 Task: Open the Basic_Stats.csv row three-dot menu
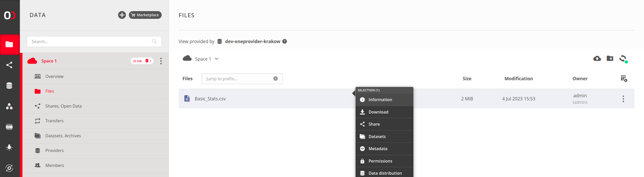point(623,99)
